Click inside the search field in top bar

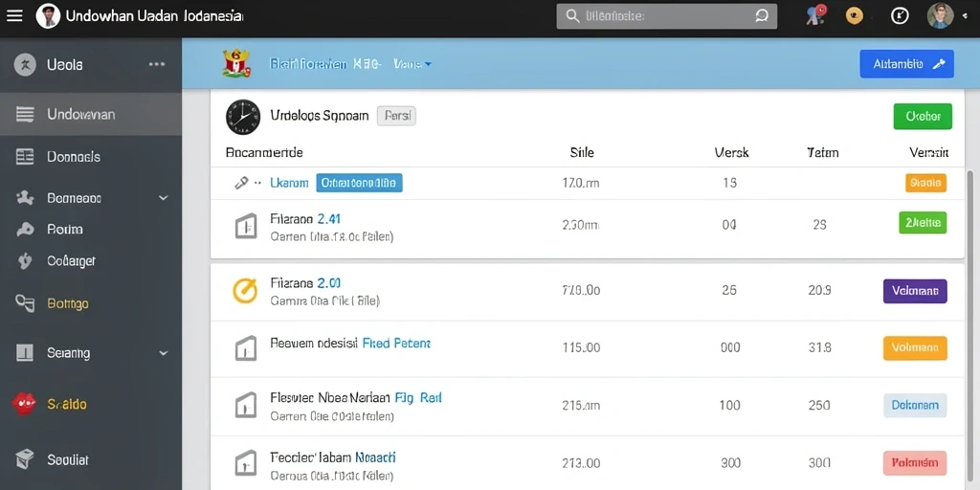click(667, 16)
